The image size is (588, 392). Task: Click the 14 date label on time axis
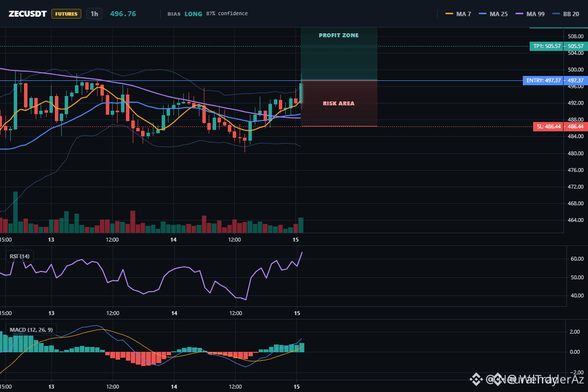tap(173, 240)
